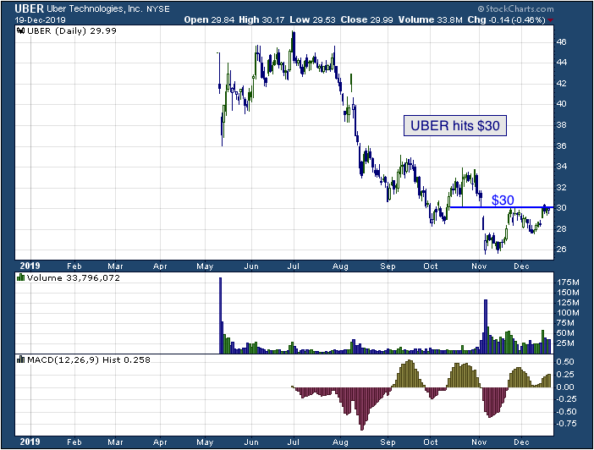Screen dimensions: 594x450
Task: Click the tallest May IPO volume bar
Action: pyautogui.click(x=220, y=315)
